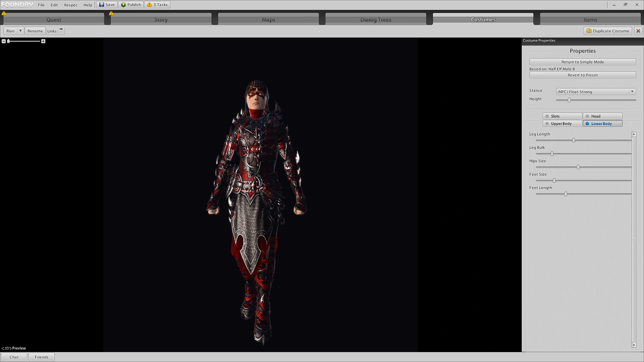Click the Links arrow icon
The height and width of the screenshot is (362, 644).
coord(61,30)
